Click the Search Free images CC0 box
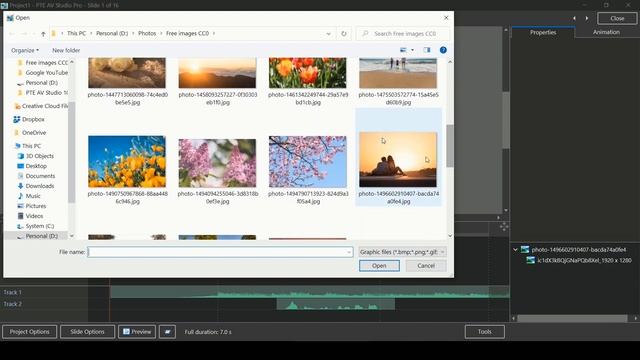 [403, 33]
